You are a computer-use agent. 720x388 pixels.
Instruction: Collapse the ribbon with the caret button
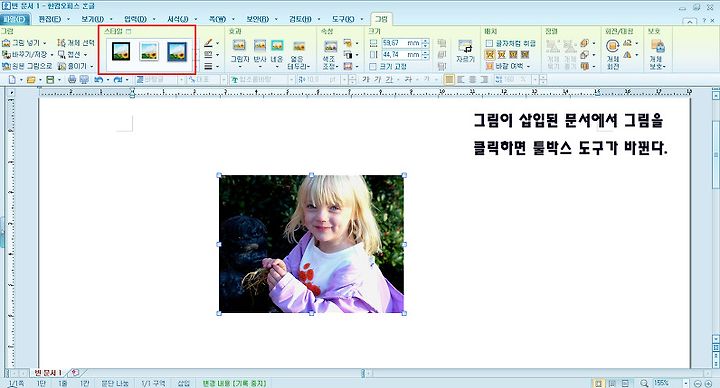pyautogui.click(x=689, y=21)
